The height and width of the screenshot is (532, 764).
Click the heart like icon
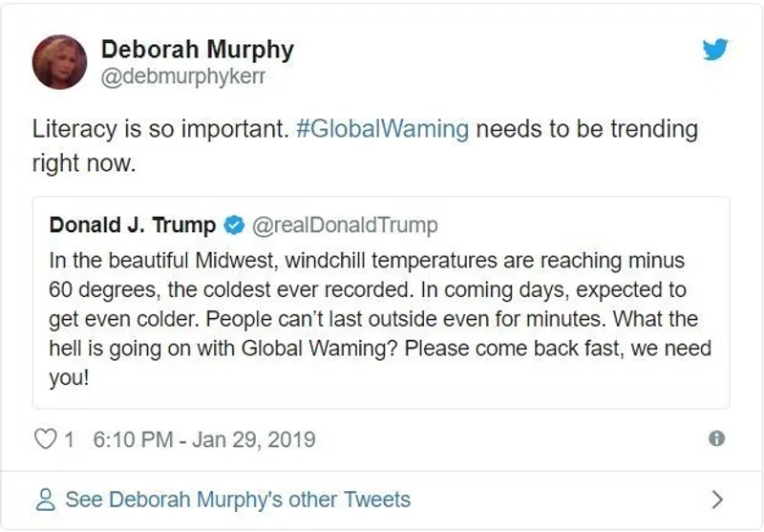(46, 439)
